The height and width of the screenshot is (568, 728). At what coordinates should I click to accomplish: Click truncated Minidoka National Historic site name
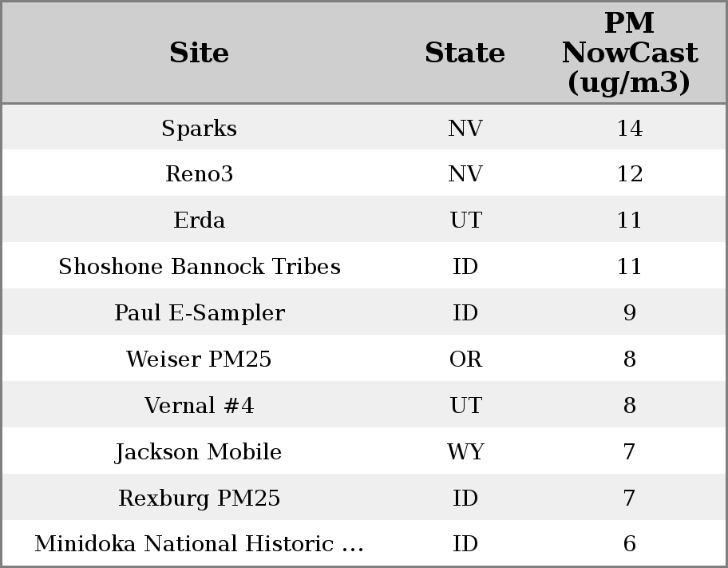coord(199,544)
